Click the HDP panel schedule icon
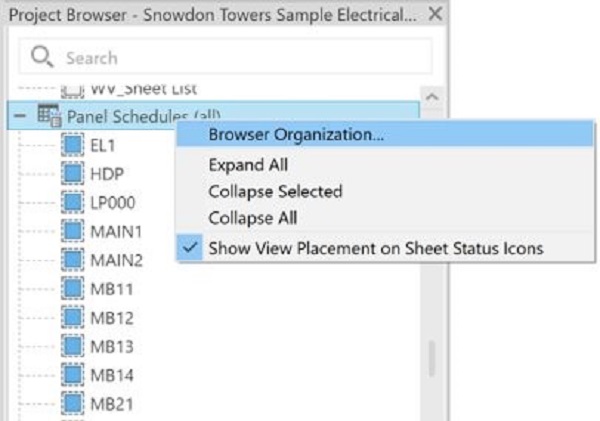The width and height of the screenshot is (600, 421). [73, 173]
